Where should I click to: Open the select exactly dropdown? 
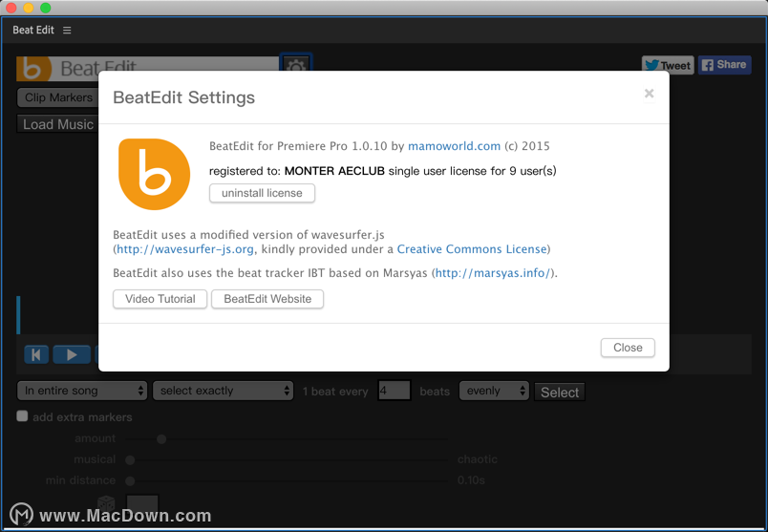pos(223,391)
